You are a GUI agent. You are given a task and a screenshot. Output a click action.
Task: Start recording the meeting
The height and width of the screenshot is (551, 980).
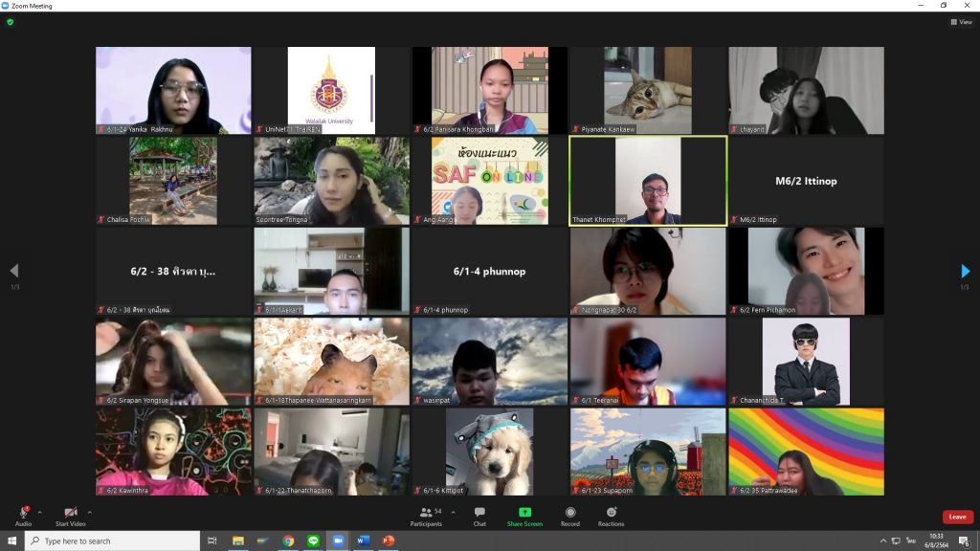click(568, 517)
